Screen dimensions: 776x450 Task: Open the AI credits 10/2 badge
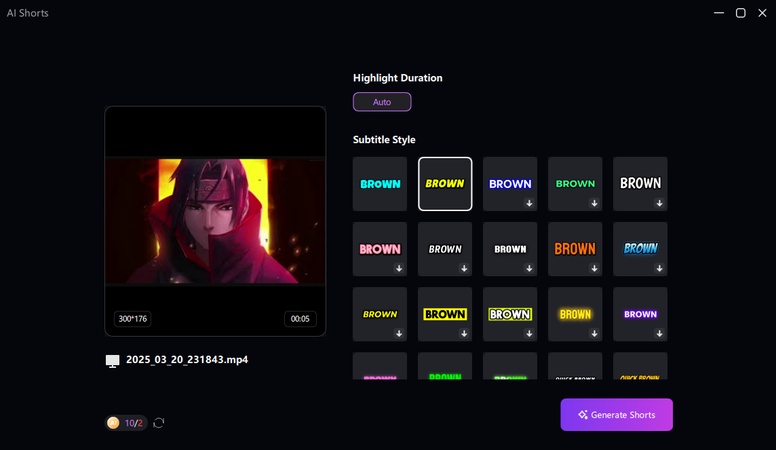pos(126,423)
